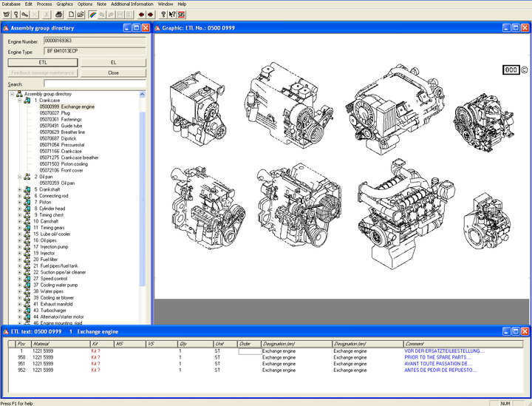This screenshot has width=532, height=406.
Task: Click the Close button in Assembly group directory
Action: pos(113,72)
